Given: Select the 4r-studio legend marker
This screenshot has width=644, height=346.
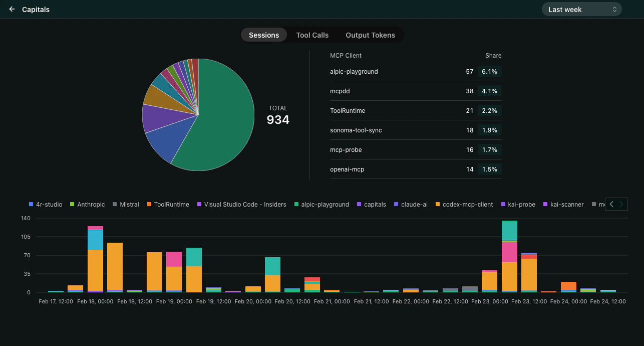Looking at the screenshot, I should (x=30, y=204).
